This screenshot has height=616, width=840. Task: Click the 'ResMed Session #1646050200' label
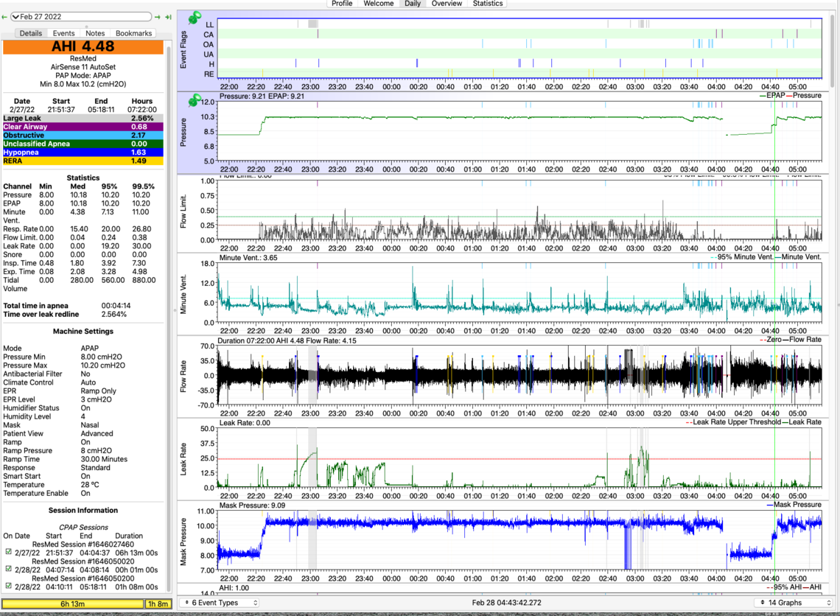click(83, 578)
